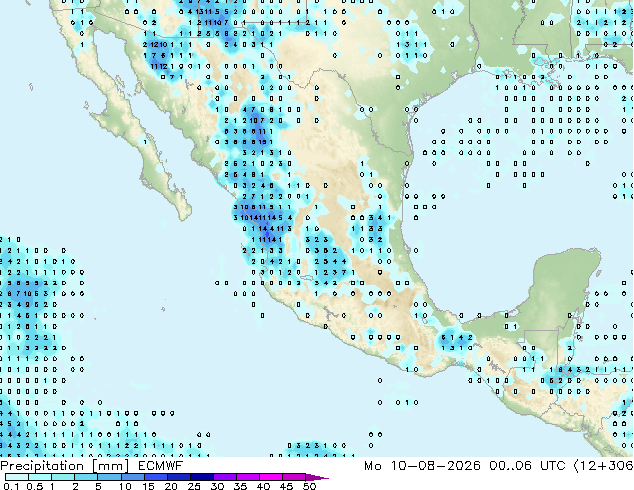The width and height of the screenshot is (634, 490).
Task: Click the 40–45 mm magenta legend swatch
Action: pyautogui.click(x=270, y=477)
